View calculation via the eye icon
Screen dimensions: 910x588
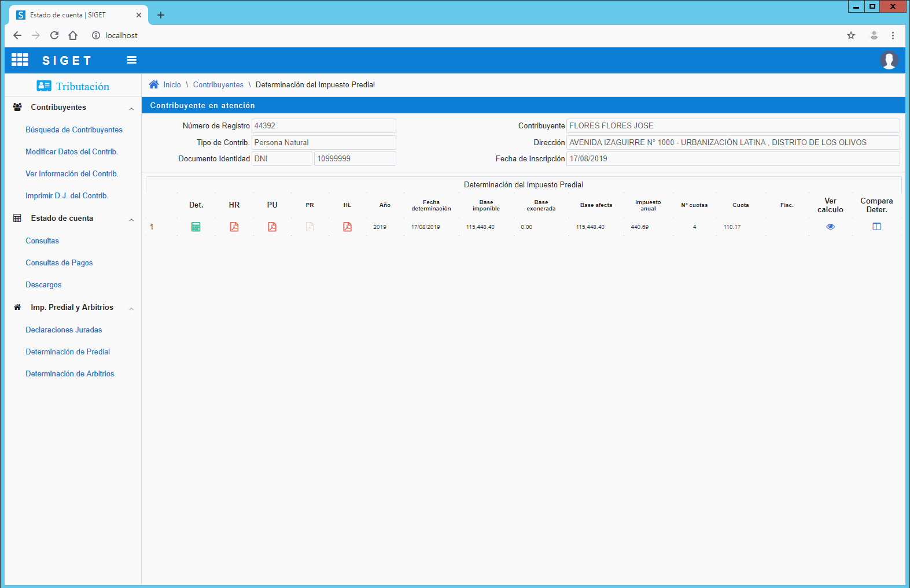click(x=830, y=227)
